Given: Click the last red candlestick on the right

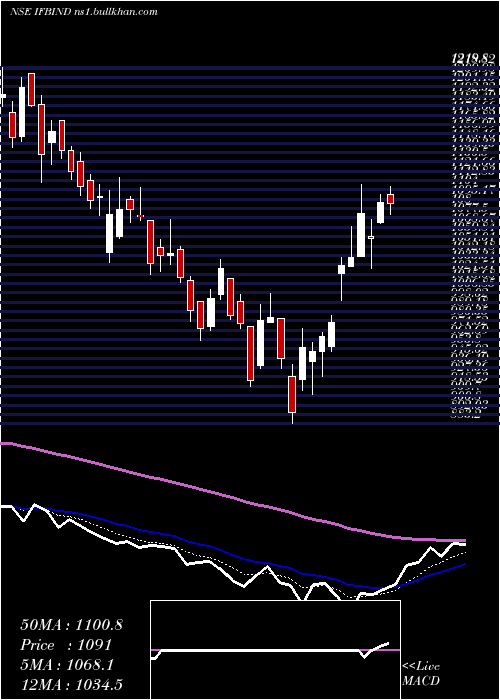Looking at the screenshot, I should coord(391,200).
